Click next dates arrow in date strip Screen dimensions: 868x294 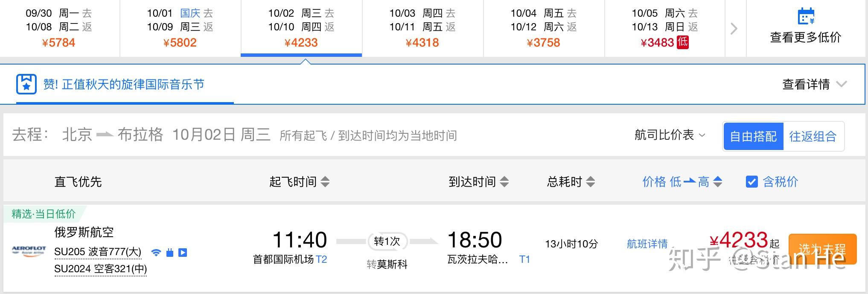(x=734, y=29)
